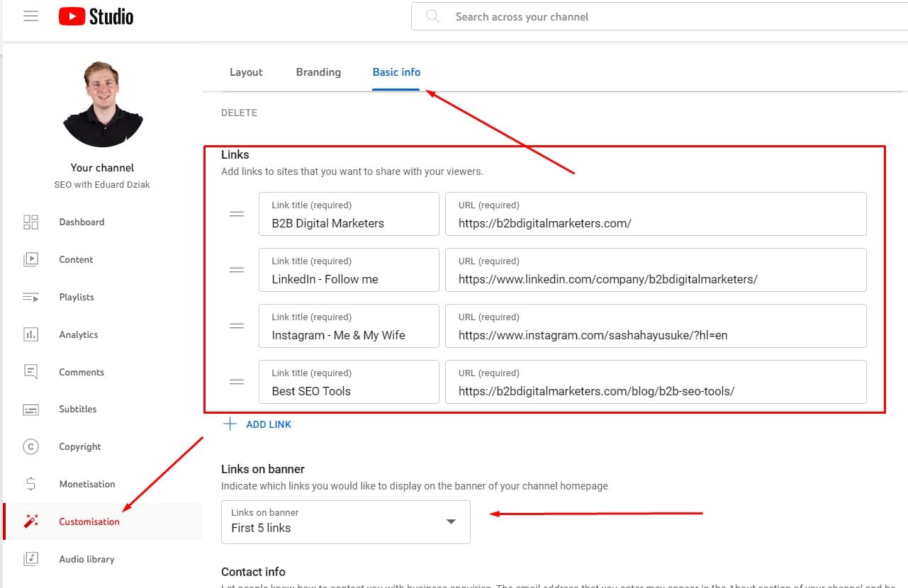Image resolution: width=908 pixels, height=588 pixels.
Task: Click the 'Links on banner' section heading
Action: click(x=263, y=469)
